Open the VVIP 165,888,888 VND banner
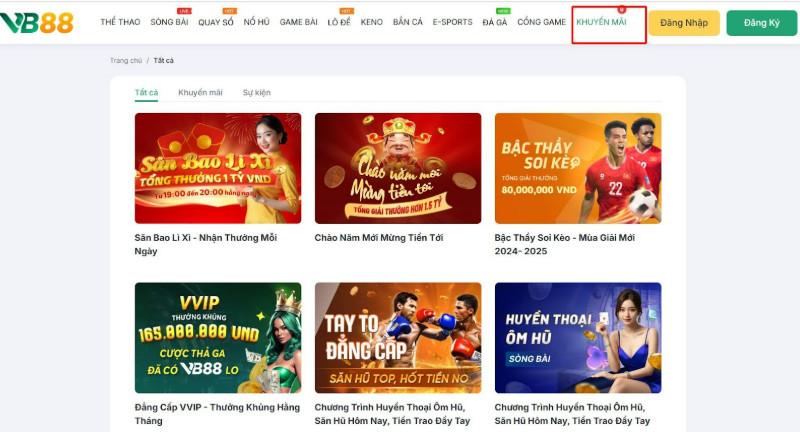 (x=217, y=337)
